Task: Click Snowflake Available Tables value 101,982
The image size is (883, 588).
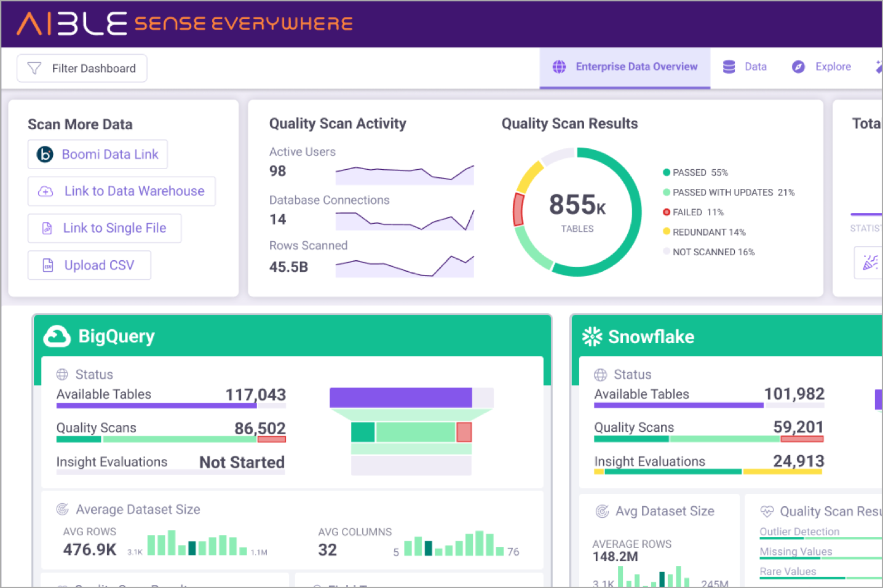Action: pyautogui.click(x=794, y=394)
